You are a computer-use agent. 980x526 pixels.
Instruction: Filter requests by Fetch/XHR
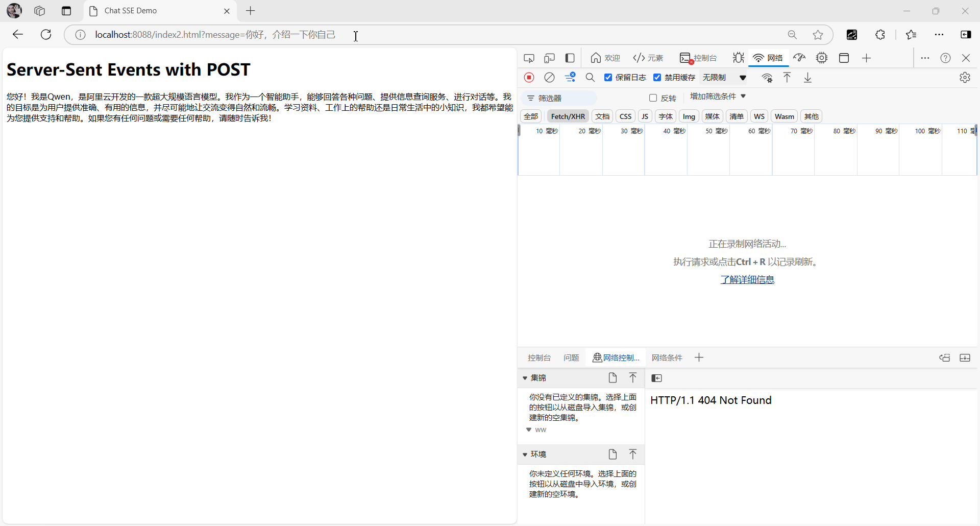[568, 116]
